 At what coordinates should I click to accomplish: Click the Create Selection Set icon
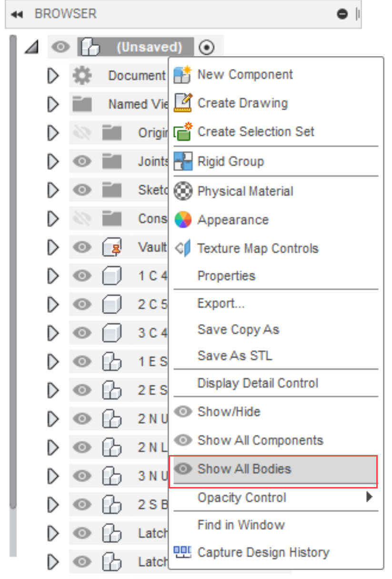(182, 132)
